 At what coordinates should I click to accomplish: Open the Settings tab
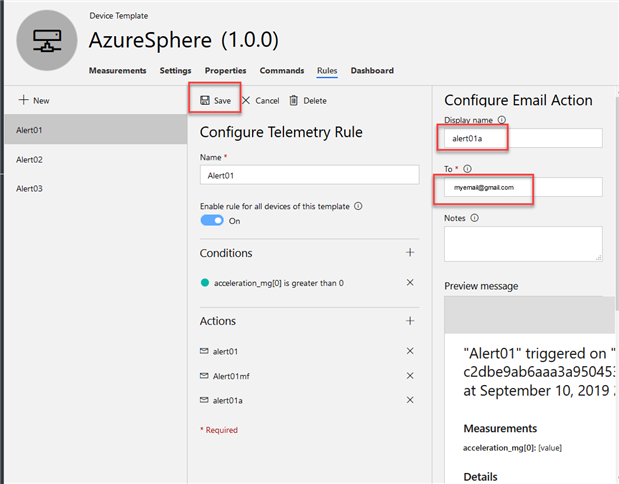tap(175, 70)
